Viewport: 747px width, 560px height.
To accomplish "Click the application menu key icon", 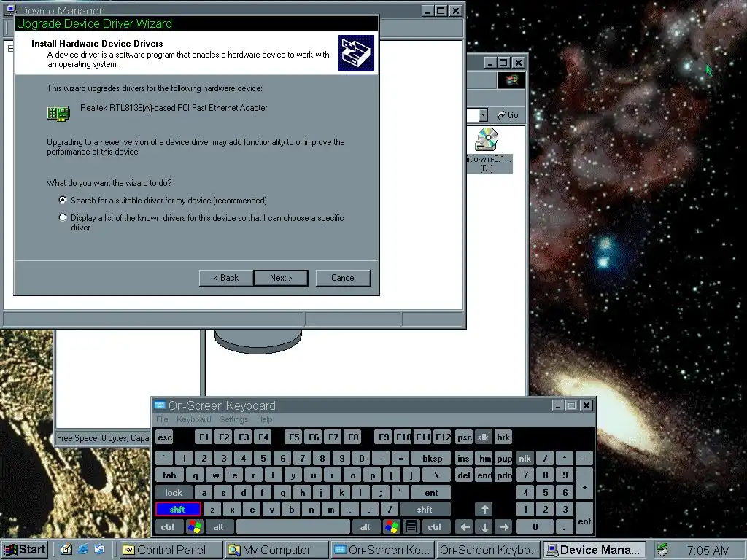I will coord(411,526).
